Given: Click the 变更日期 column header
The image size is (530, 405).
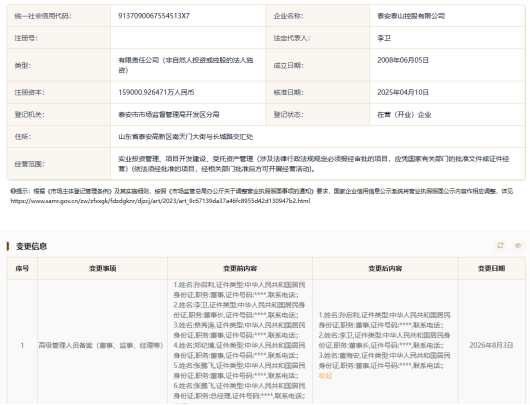Looking at the screenshot, I should [x=491, y=268].
